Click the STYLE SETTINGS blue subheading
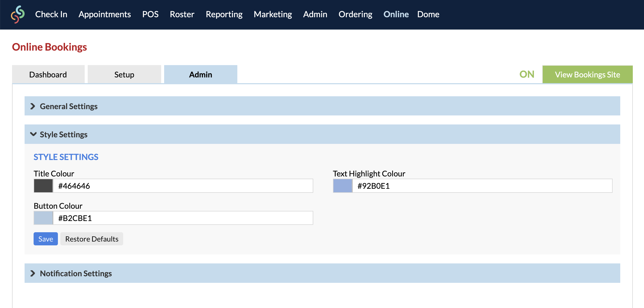This screenshot has width=644, height=308. (66, 157)
